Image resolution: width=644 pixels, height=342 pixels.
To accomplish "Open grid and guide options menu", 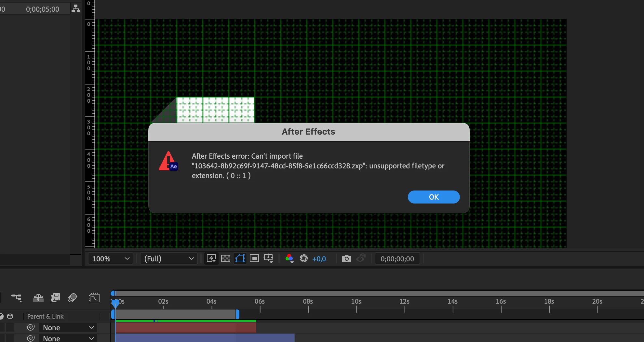I will [x=269, y=258].
